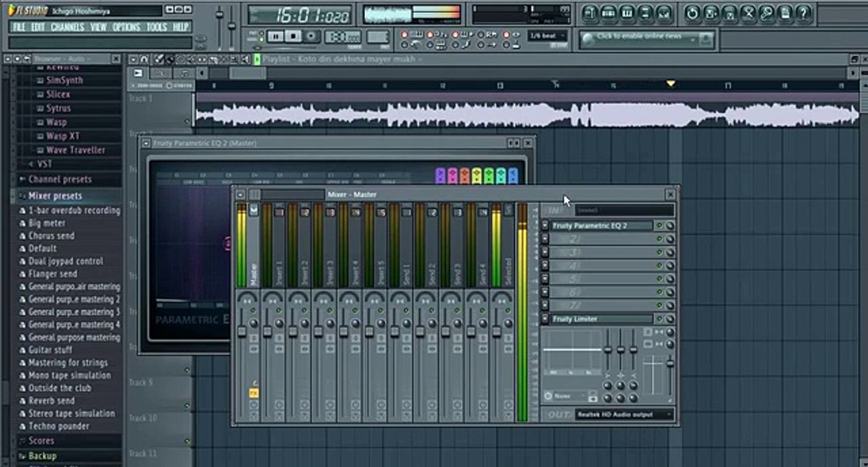Select the playlist draw pencil tool
This screenshot has width=868, height=467.
159,60
